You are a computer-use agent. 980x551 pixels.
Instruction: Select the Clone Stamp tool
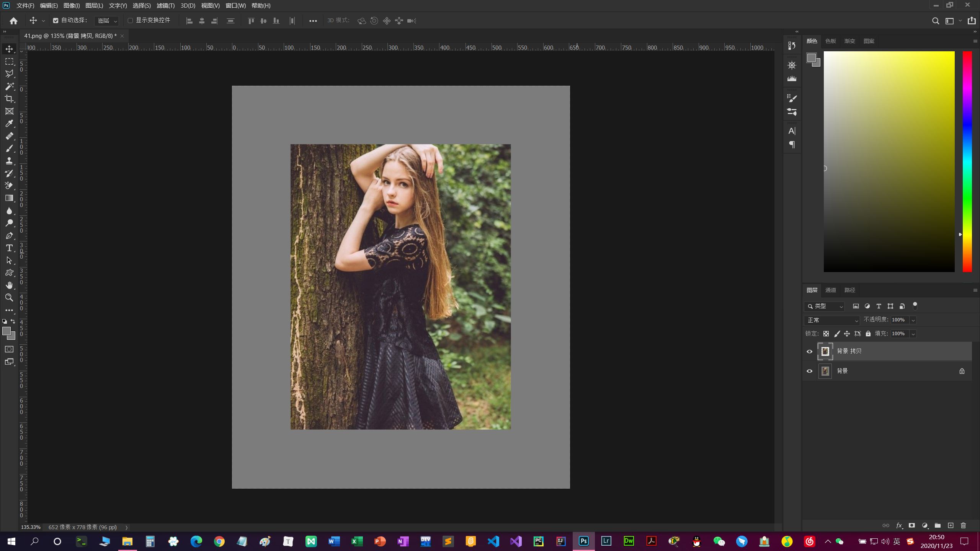click(x=9, y=161)
